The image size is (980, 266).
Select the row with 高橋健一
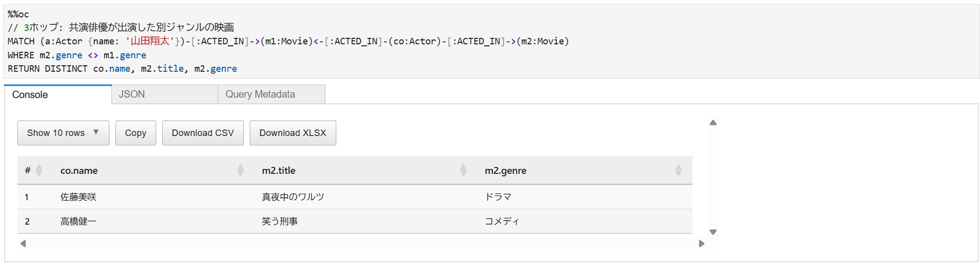(355, 221)
